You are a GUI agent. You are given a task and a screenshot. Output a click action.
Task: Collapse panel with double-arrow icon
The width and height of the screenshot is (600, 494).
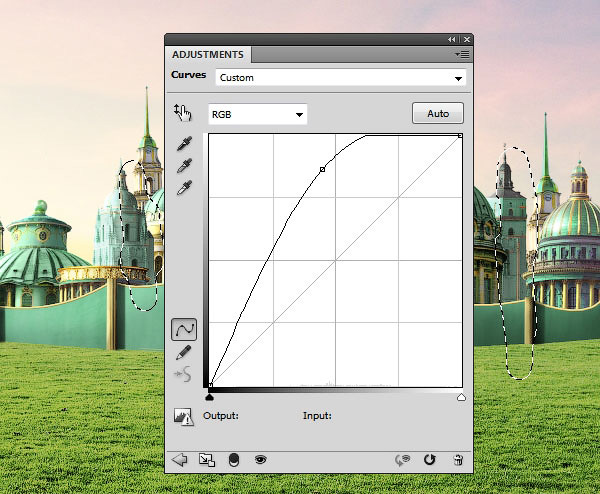[x=452, y=39]
